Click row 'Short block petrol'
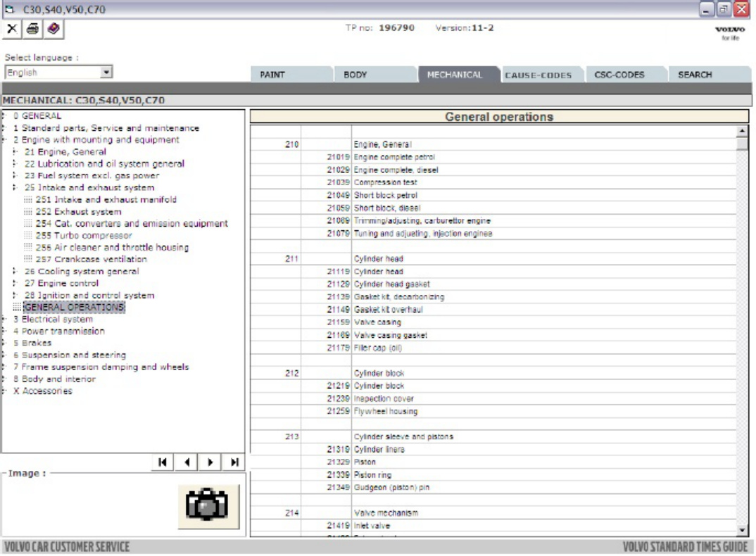 [x=493, y=195]
